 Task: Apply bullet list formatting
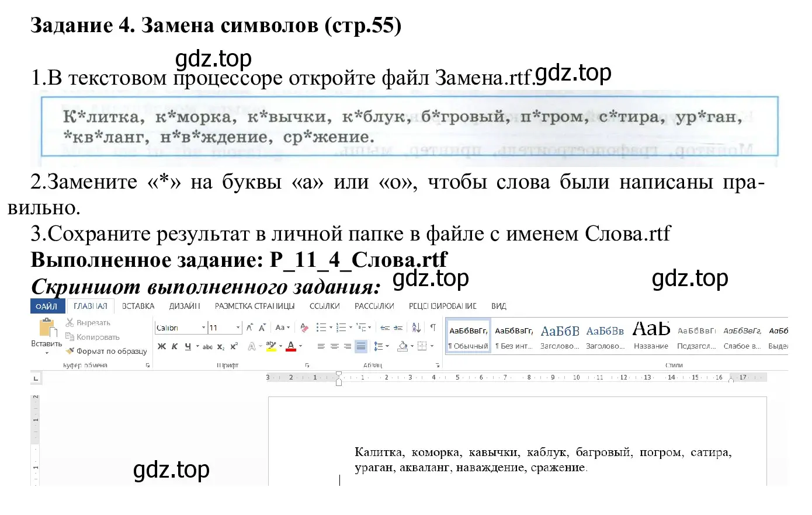[321, 328]
